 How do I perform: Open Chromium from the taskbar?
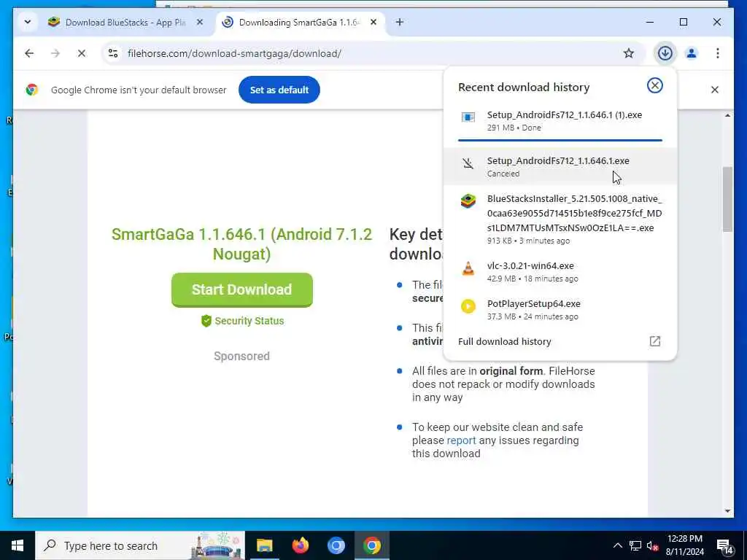click(336, 545)
